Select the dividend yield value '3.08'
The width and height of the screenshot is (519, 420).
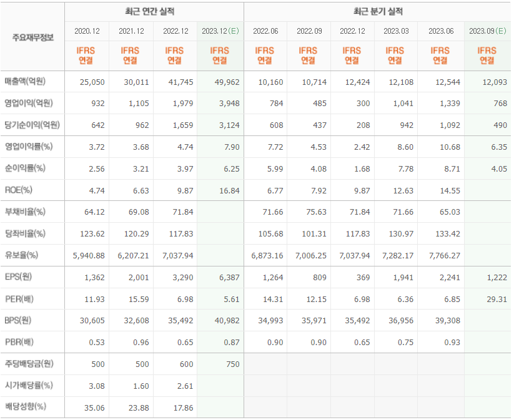point(97,386)
